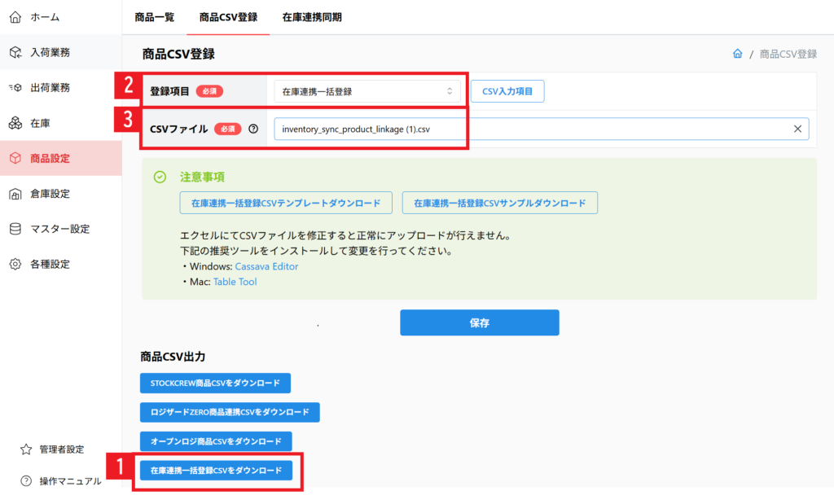Click the CSV入力項目 button
This screenshot has height=504, width=834.
(507, 92)
